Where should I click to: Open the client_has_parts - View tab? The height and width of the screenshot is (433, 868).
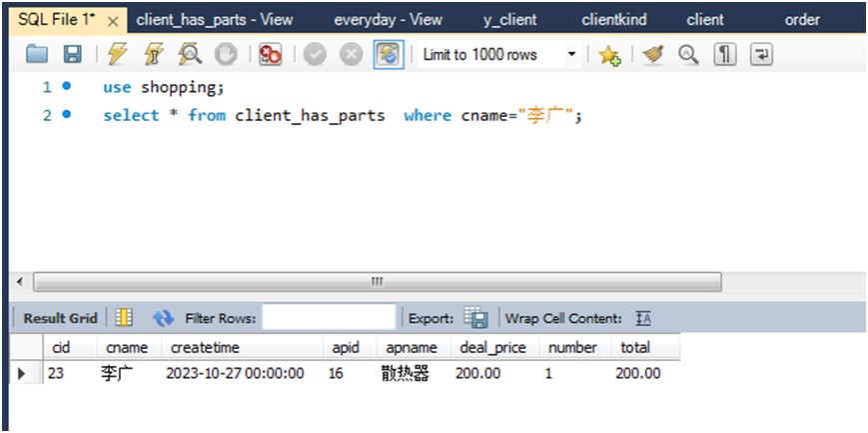[214, 21]
